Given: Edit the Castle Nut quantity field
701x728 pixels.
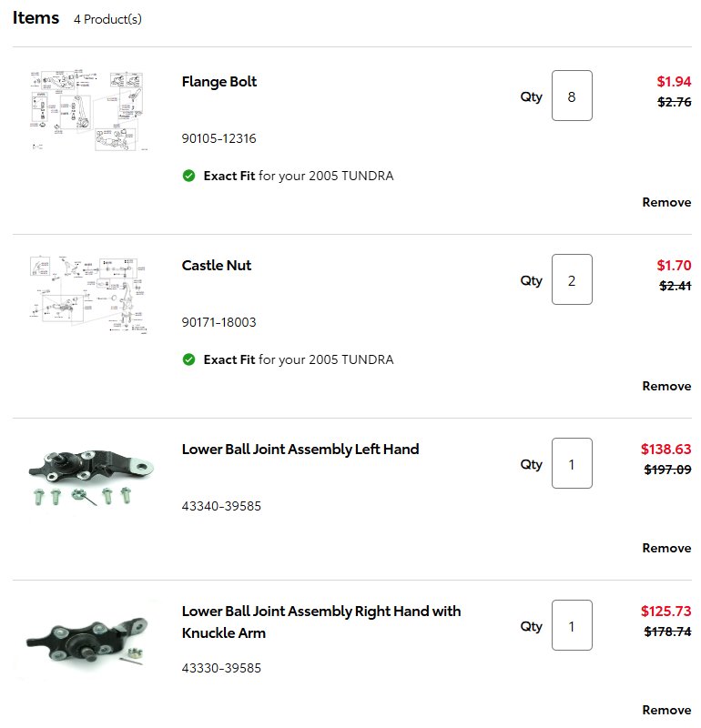Looking at the screenshot, I should pos(572,279).
